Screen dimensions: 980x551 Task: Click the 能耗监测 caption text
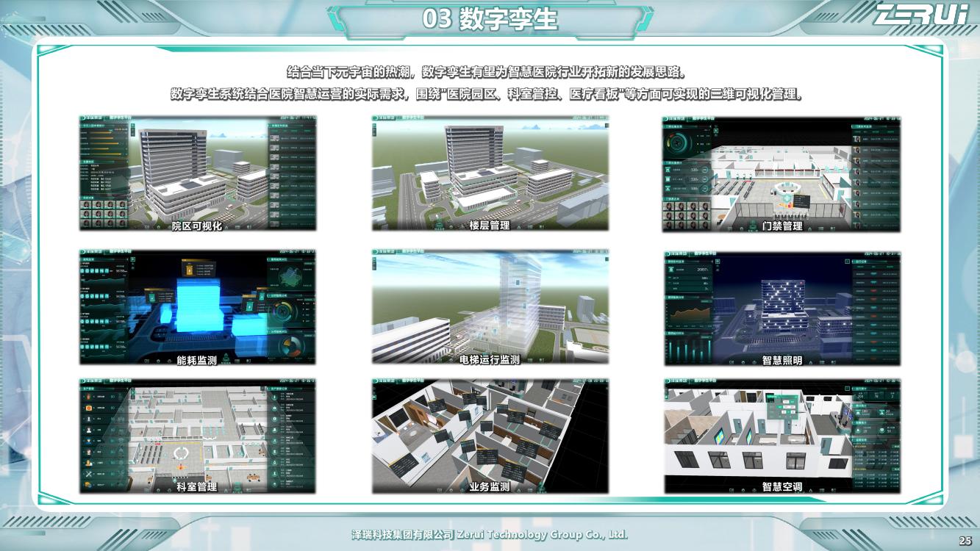click(197, 360)
